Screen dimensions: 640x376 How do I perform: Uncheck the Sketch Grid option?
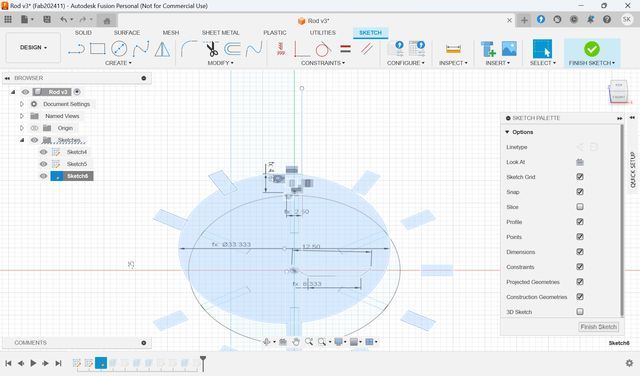click(x=580, y=177)
